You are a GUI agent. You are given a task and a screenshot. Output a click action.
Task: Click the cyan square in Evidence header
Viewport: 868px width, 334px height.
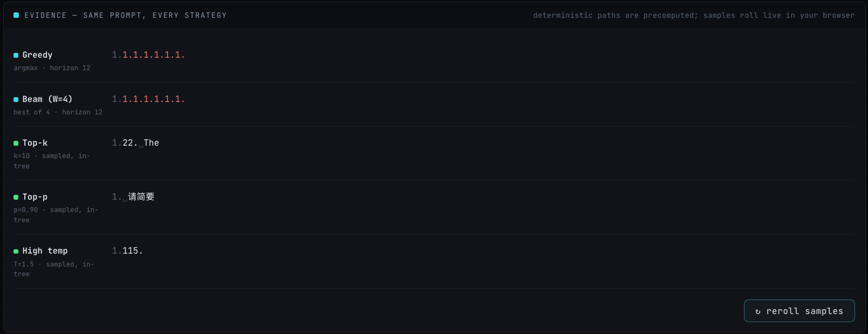[16, 15]
